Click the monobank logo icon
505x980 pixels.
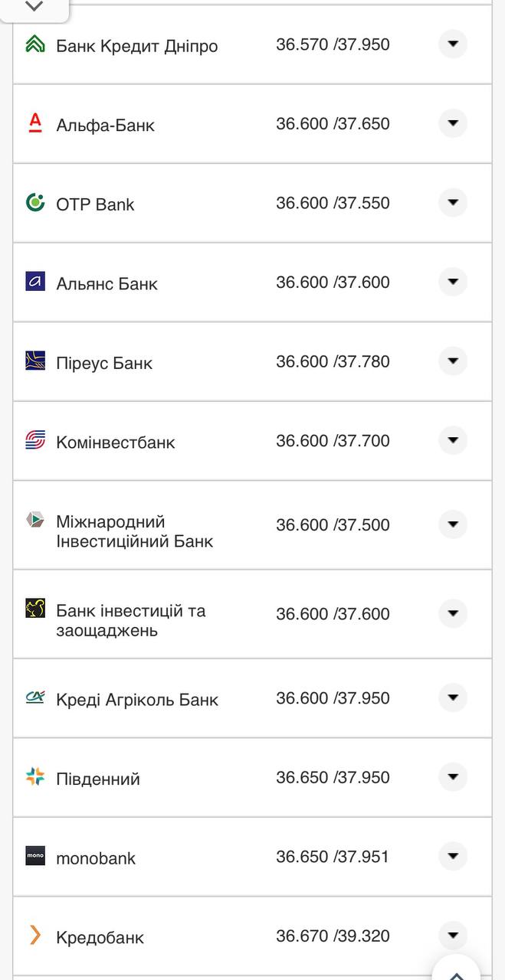[34, 857]
